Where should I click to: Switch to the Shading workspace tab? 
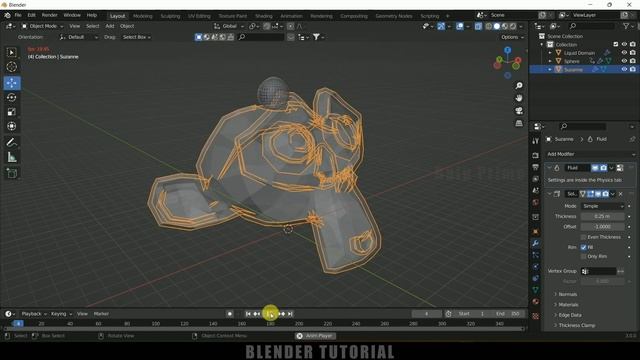(x=264, y=16)
